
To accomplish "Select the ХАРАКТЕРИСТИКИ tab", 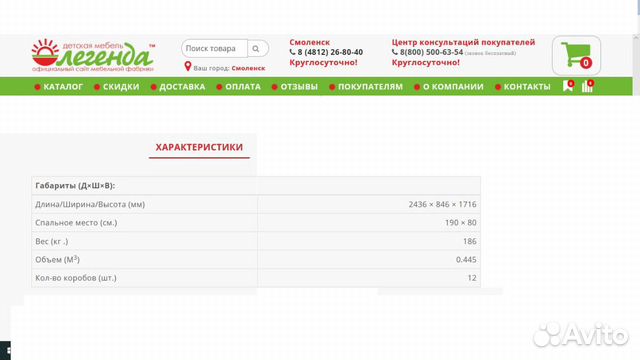I will (x=199, y=147).
